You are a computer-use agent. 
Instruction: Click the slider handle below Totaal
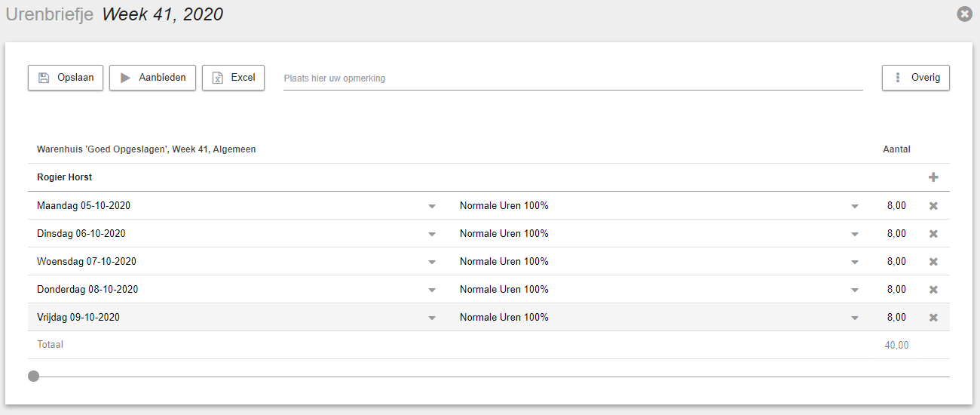(x=33, y=376)
